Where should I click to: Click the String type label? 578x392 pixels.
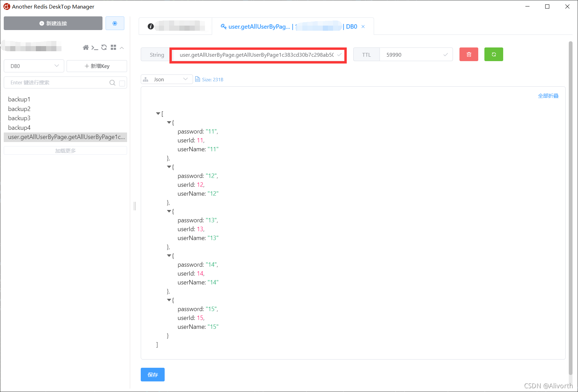(157, 55)
